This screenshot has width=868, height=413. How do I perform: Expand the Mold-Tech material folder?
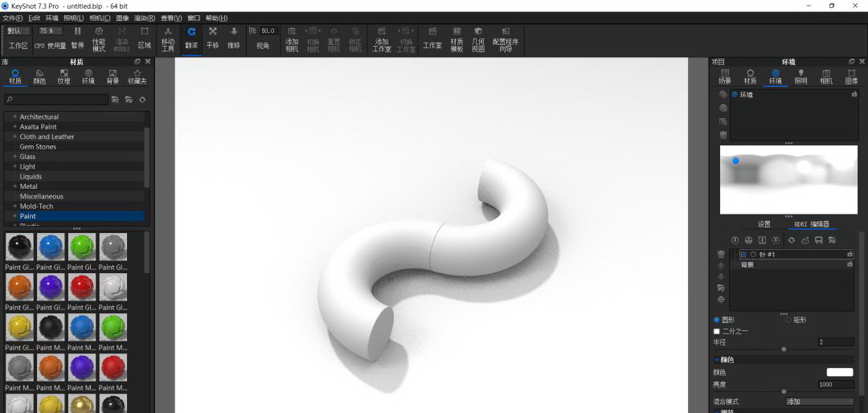pyautogui.click(x=15, y=206)
